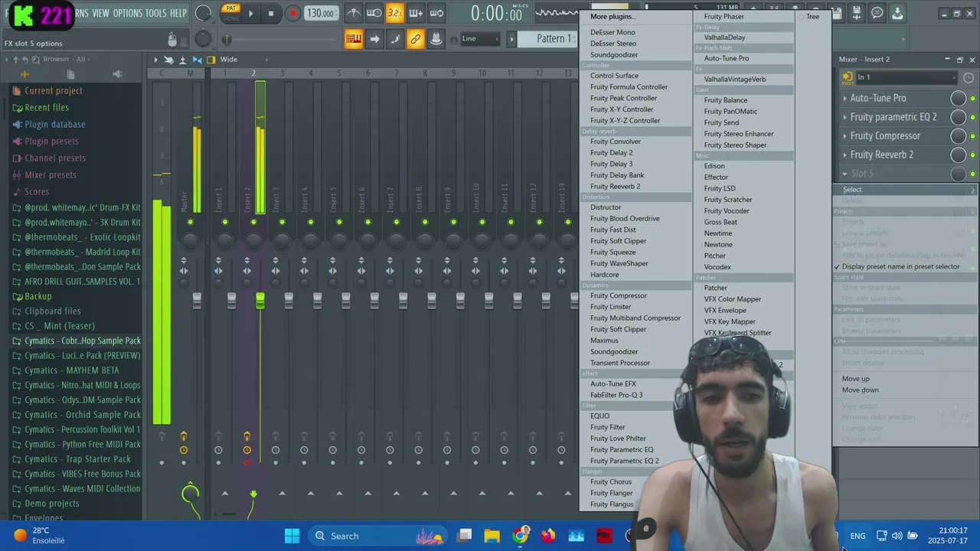
Task: Click the download content library icon
Action: pyautogui.click(x=897, y=13)
